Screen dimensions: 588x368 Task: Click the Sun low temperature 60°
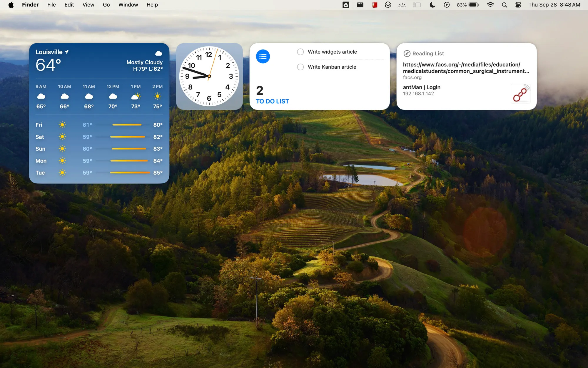(x=87, y=149)
